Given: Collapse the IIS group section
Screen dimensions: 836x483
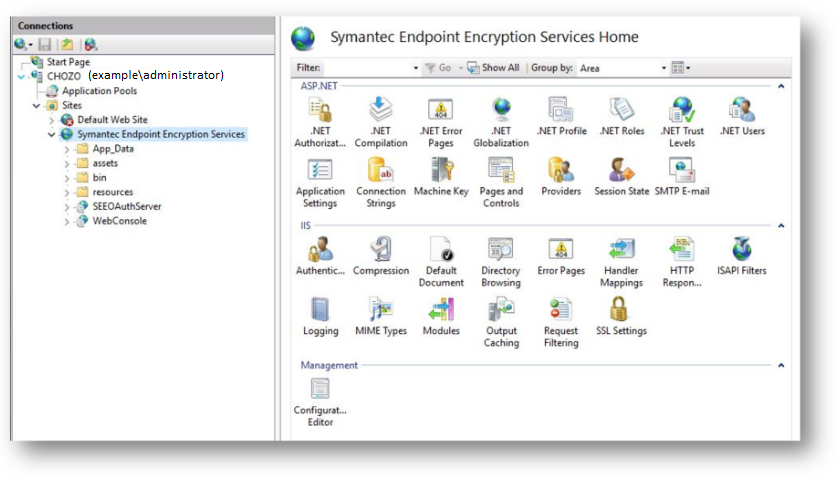Looking at the screenshot, I should click(781, 226).
